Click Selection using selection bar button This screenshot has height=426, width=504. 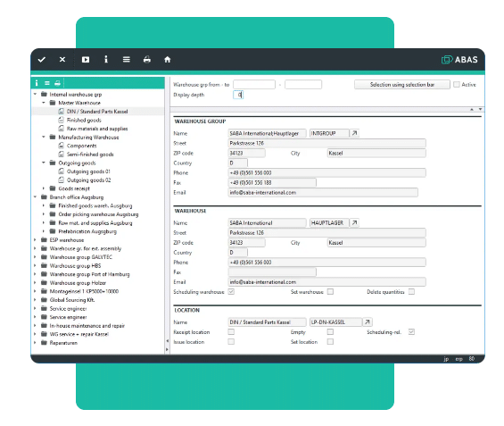coord(402,84)
